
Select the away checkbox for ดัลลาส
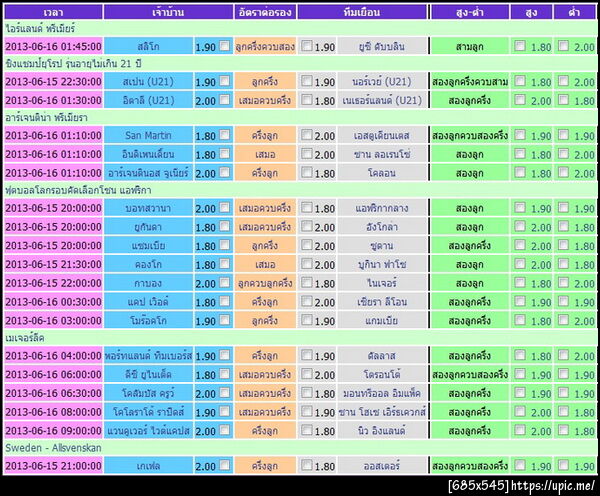306,355
